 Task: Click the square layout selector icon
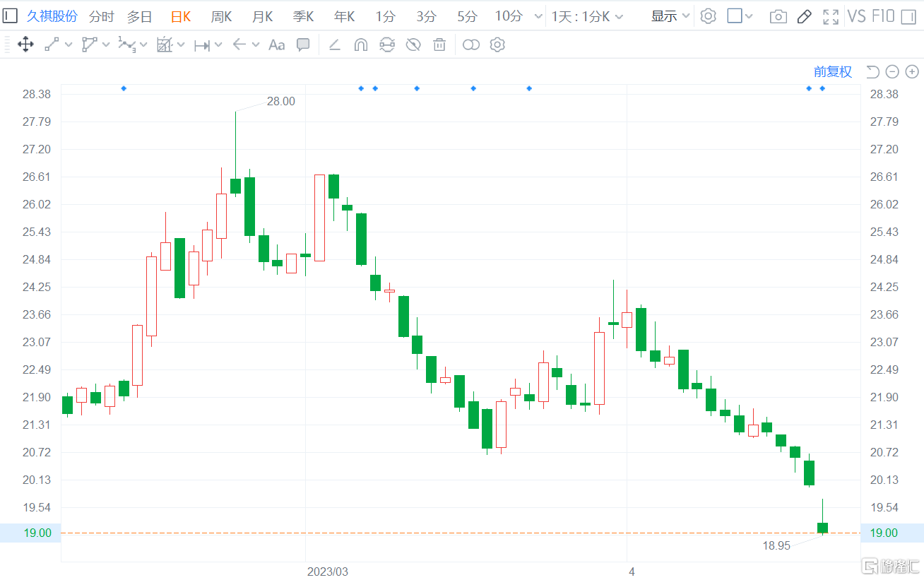(735, 16)
